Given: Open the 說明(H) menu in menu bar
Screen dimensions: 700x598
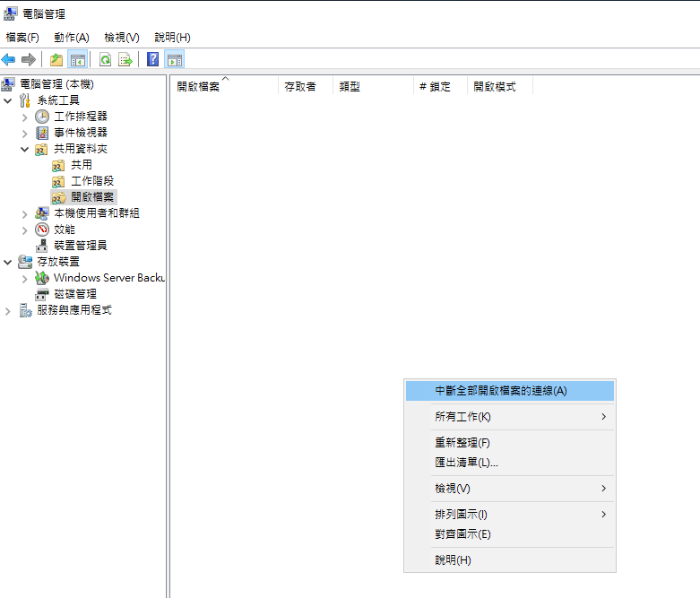Looking at the screenshot, I should pyautogui.click(x=172, y=38).
